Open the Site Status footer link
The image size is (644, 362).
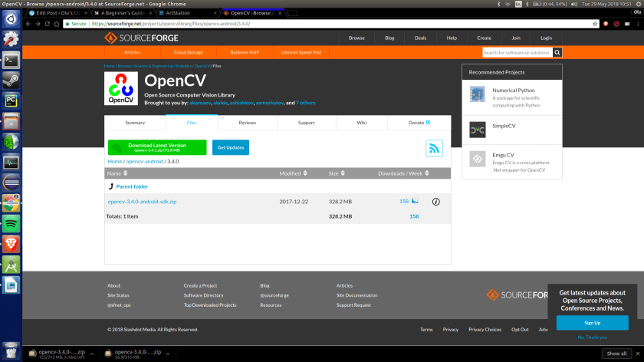118,295
